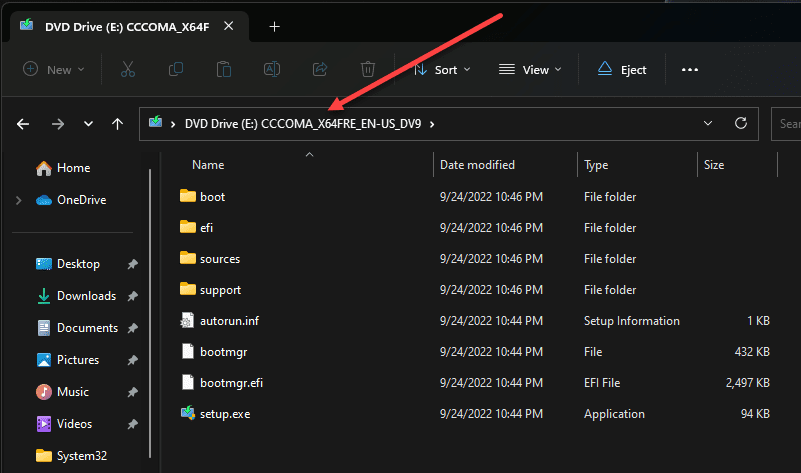
Task: Sort files by Date modified column
Action: [x=477, y=165]
